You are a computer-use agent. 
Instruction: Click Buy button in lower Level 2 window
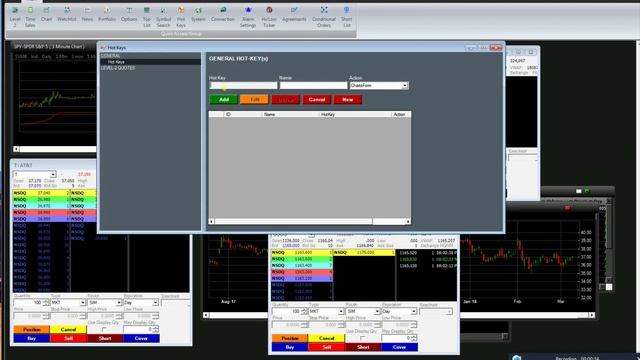290,347
